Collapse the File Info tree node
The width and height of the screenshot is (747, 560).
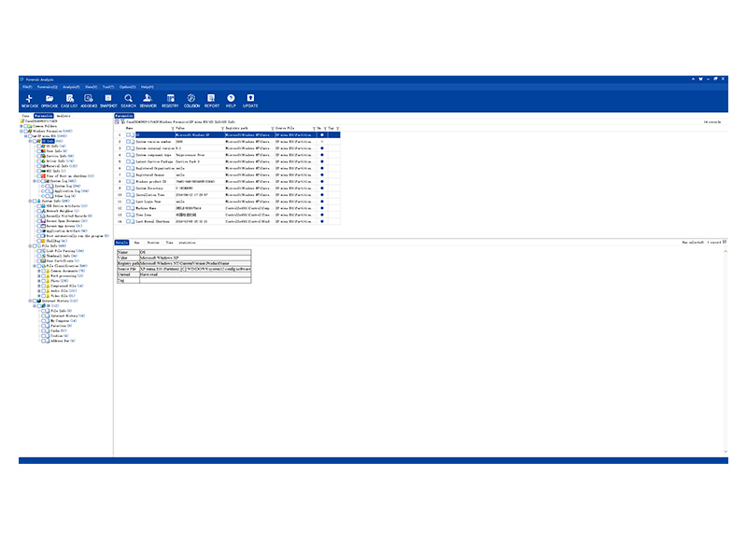30,246
